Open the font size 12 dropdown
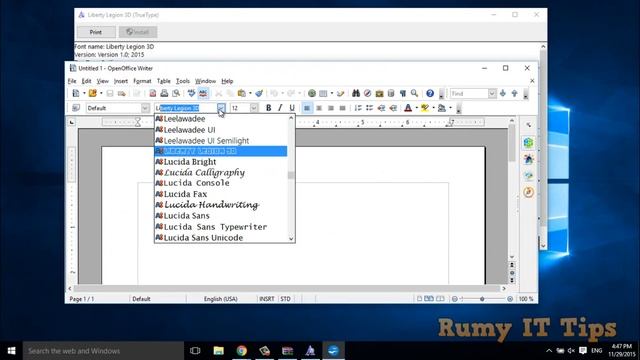This screenshot has width=640, height=360. pyautogui.click(x=254, y=108)
